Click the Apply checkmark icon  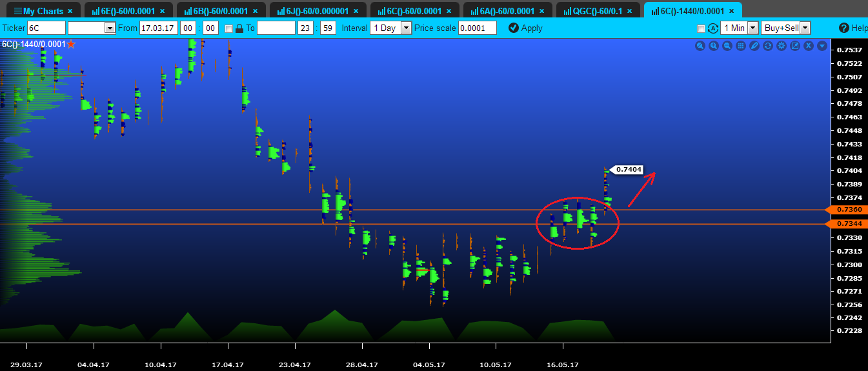coord(514,28)
